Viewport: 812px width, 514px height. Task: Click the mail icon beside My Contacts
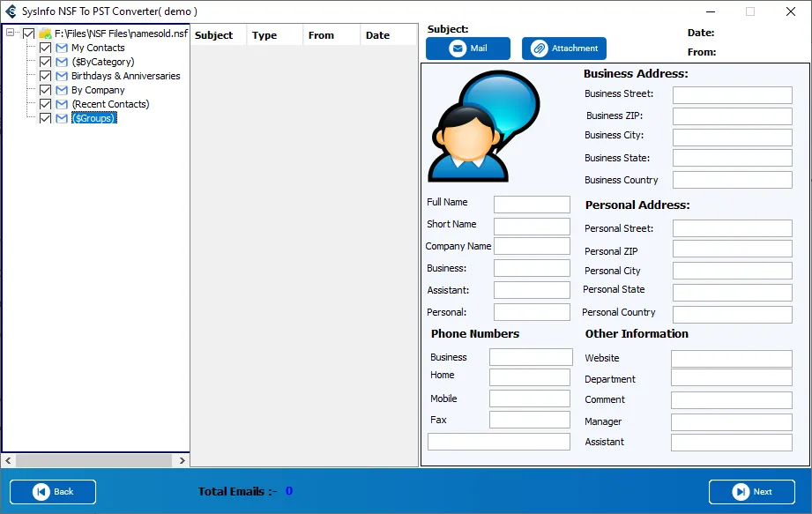62,48
